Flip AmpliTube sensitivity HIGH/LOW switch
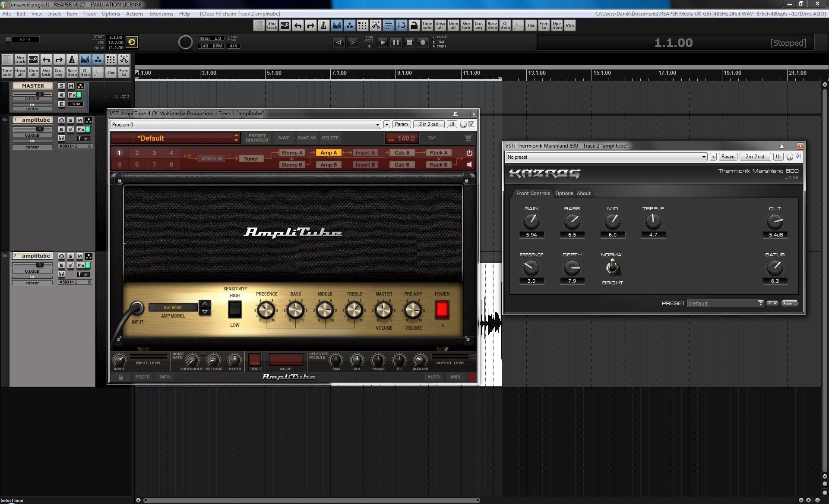 [x=234, y=309]
